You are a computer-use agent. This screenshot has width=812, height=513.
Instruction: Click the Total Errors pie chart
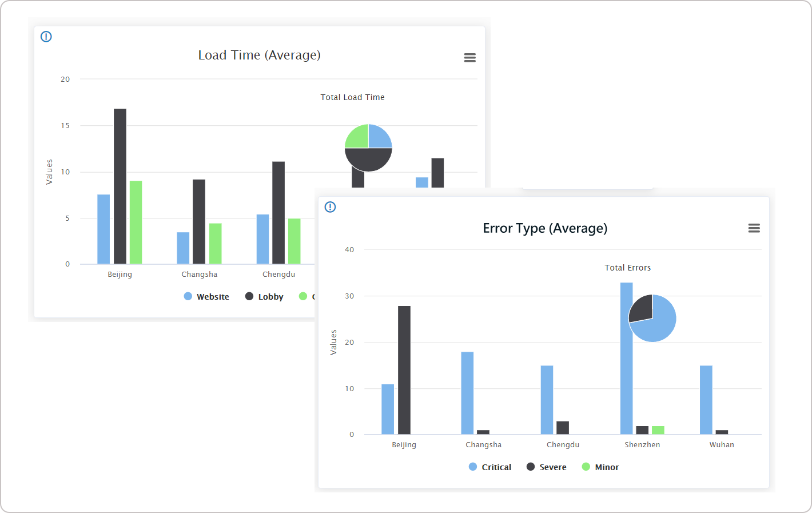click(x=652, y=318)
